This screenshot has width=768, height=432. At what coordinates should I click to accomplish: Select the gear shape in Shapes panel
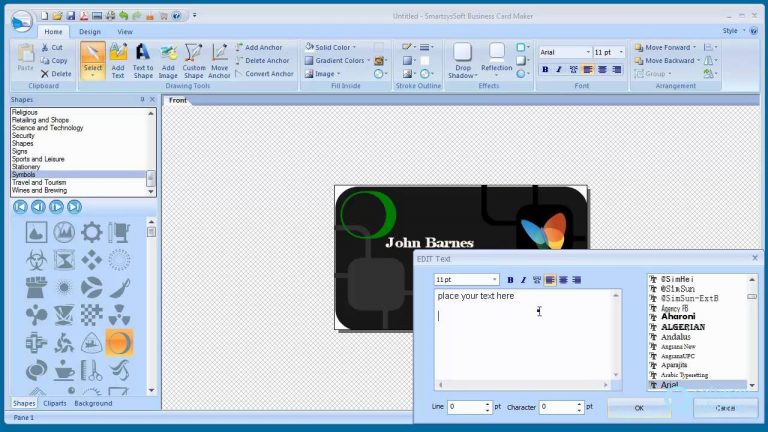(91, 233)
